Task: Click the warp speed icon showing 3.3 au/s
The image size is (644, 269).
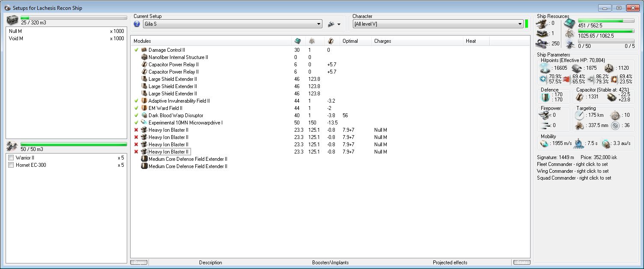Action: click(606, 144)
